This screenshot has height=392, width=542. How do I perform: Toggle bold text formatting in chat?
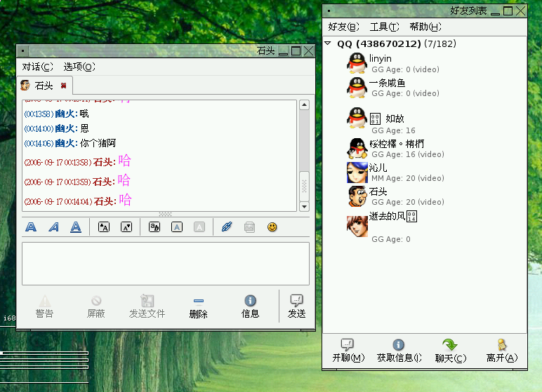coord(31,227)
